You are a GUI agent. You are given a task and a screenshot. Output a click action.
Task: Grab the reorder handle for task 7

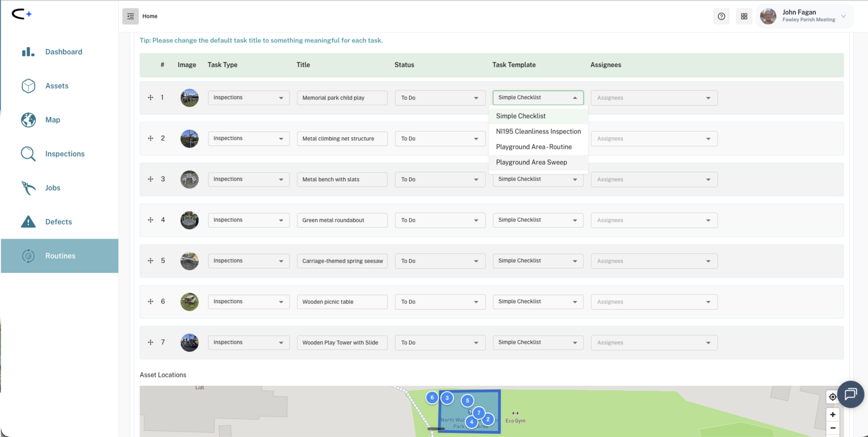150,342
